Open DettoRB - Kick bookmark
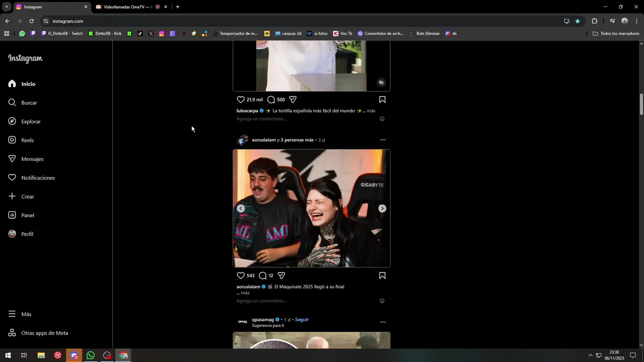The image size is (644, 362). pos(105,34)
